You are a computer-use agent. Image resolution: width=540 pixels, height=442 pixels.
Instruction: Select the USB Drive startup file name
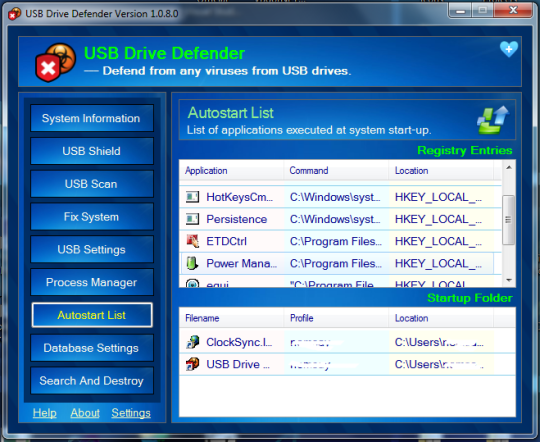pos(238,364)
